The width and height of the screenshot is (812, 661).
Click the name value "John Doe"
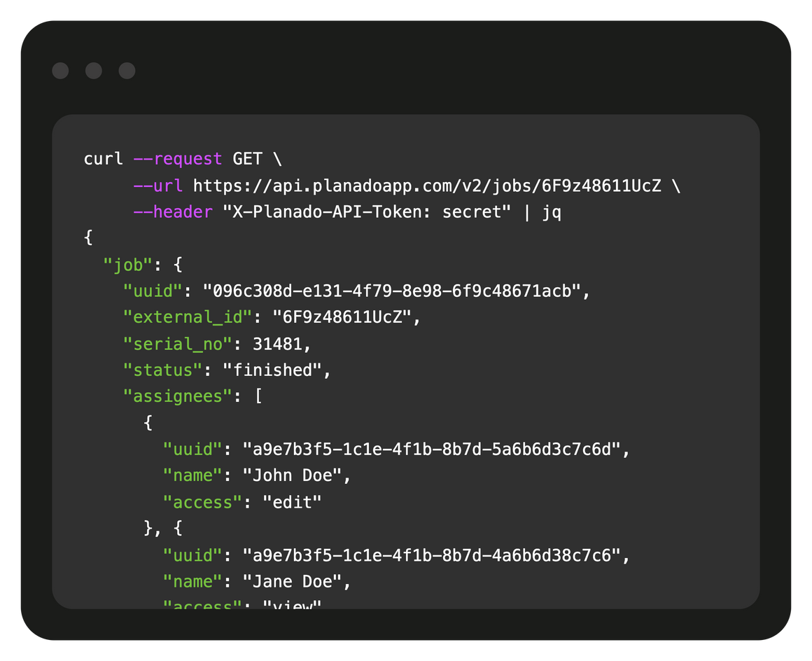click(x=292, y=475)
